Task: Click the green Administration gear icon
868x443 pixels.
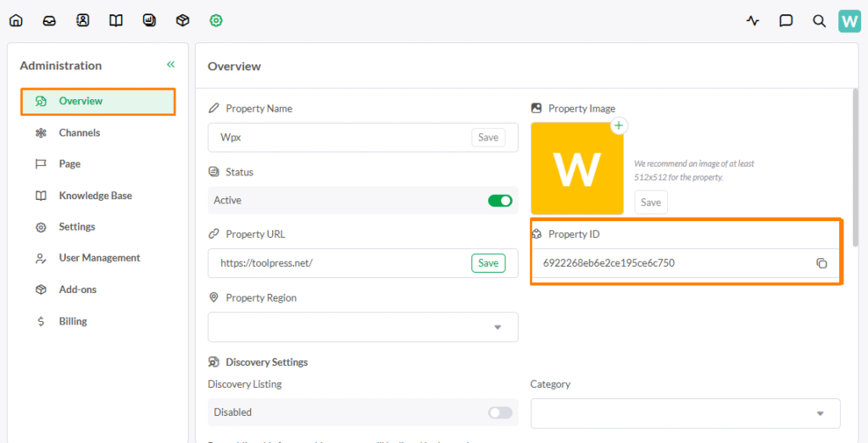Action: pyautogui.click(x=216, y=21)
